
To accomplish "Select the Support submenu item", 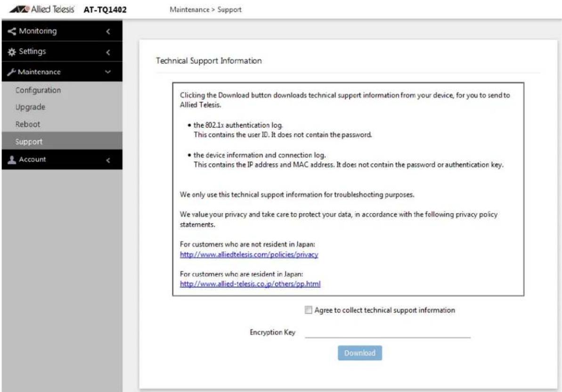I will tap(62, 141).
